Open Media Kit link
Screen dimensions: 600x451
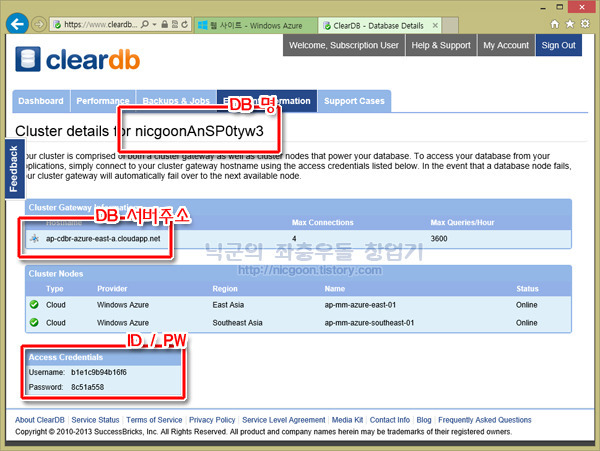tap(347, 420)
